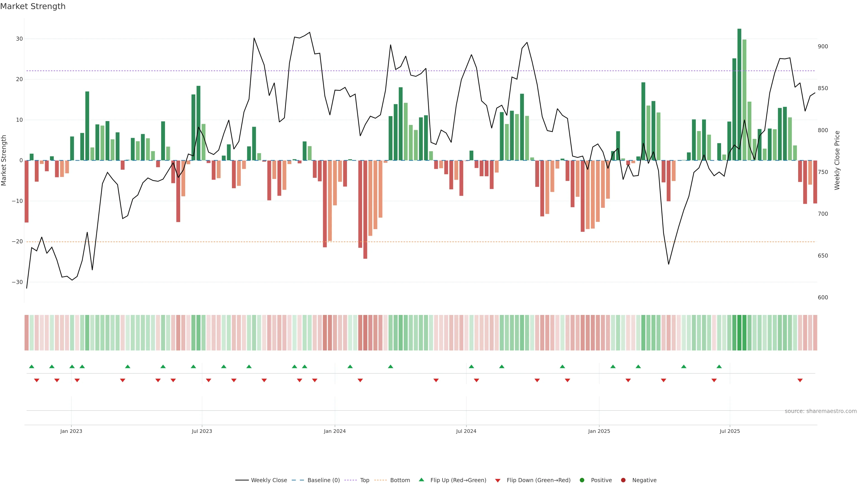Click the tallest green bar above 30
This screenshot has height=488, width=868.
[739, 94]
